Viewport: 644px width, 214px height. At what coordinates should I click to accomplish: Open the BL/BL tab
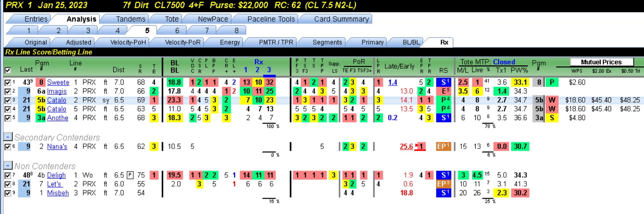[x=412, y=42]
